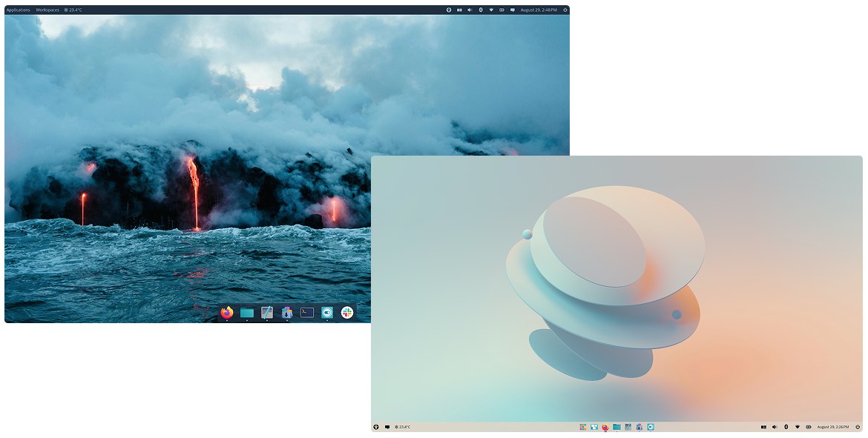The height and width of the screenshot is (438, 868).
Task: Open the power session menu in the top panel
Action: 564,10
